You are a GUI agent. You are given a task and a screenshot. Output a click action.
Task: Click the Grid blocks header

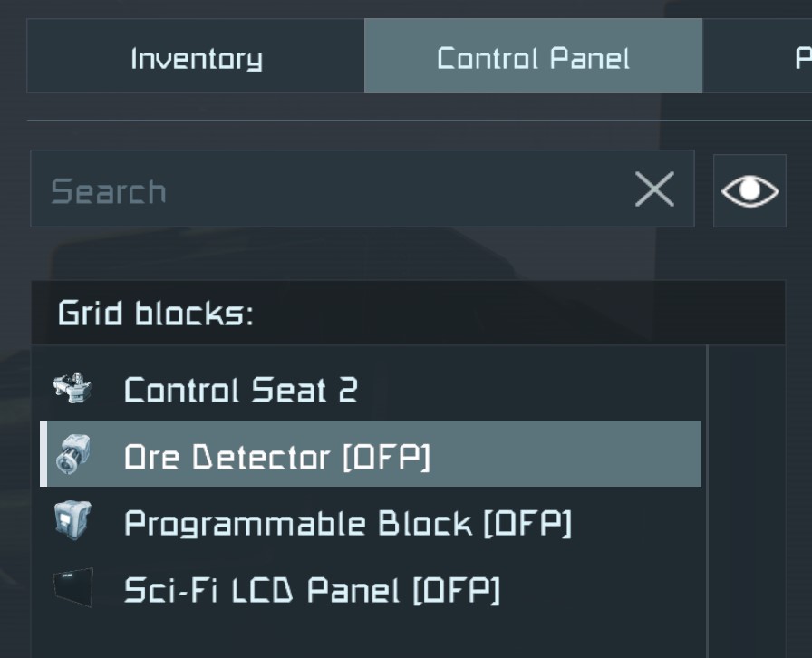(156, 314)
